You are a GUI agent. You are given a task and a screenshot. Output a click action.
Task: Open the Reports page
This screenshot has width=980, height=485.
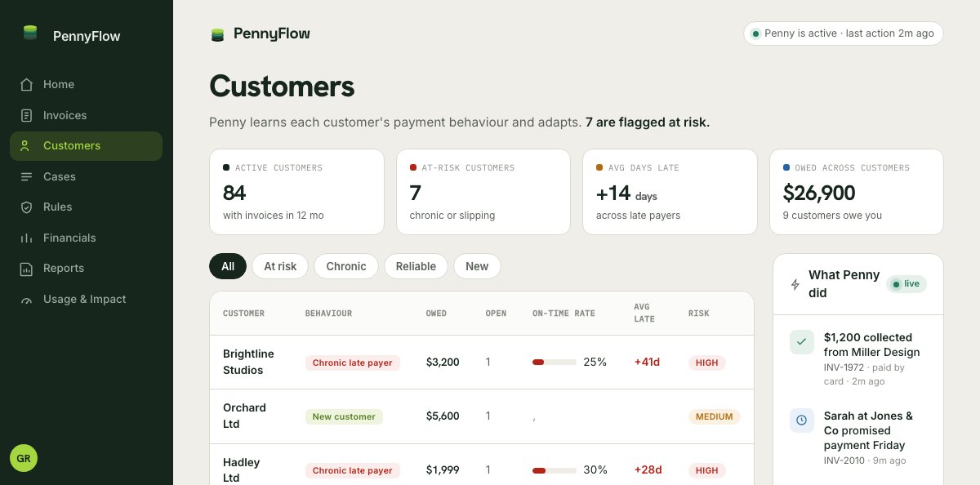(86, 268)
